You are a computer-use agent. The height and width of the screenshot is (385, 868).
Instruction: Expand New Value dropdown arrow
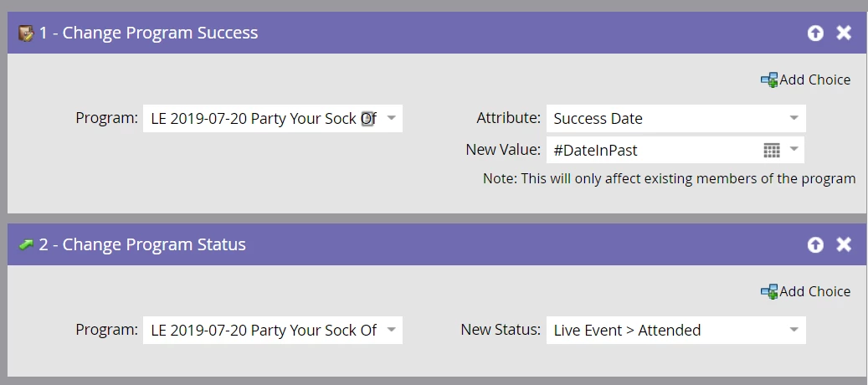pyautogui.click(x=794, y=151)
